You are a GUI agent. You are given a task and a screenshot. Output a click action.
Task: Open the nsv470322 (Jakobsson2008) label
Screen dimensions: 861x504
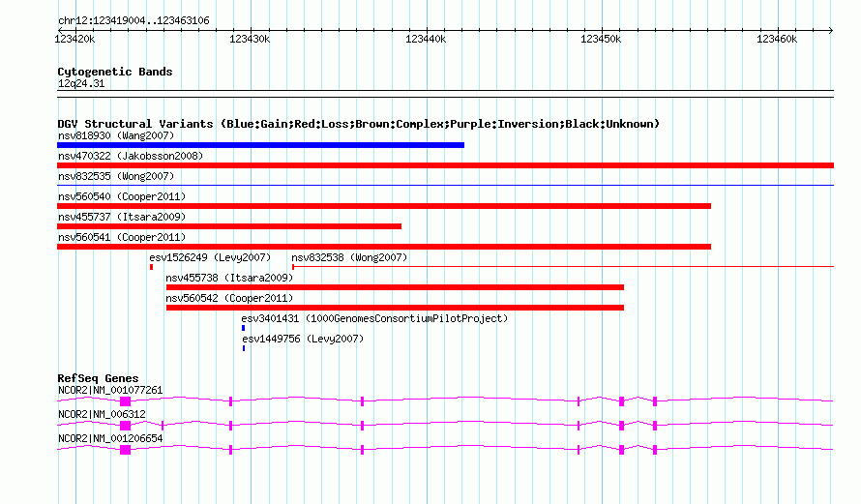coord(131,156)
